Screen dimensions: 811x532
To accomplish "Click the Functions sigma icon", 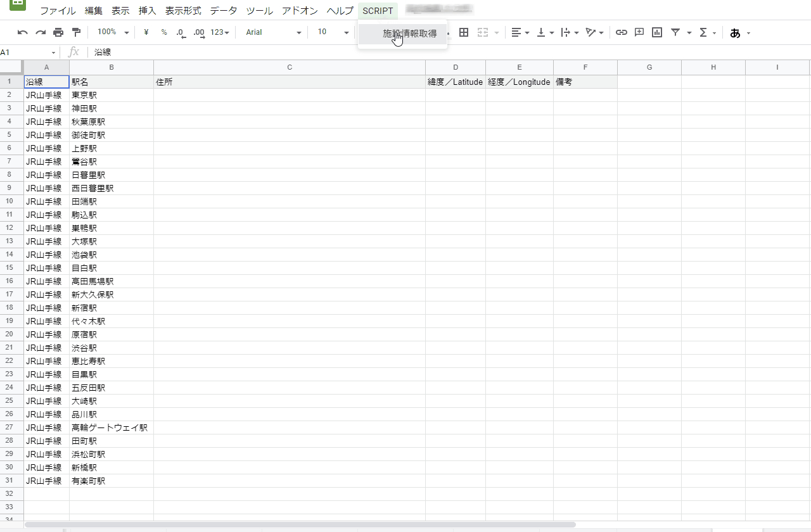I will point(703,32).
